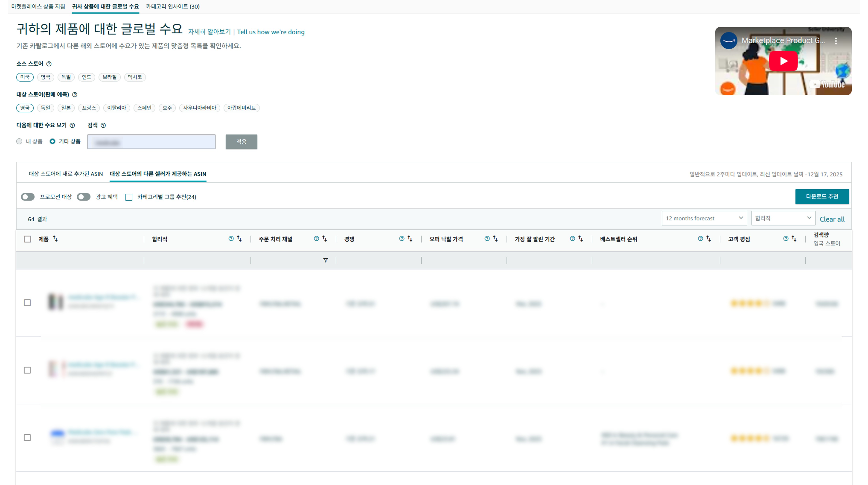Click sort arrows for 고객 평점 column
868x485 pixels.
point(794,239)
